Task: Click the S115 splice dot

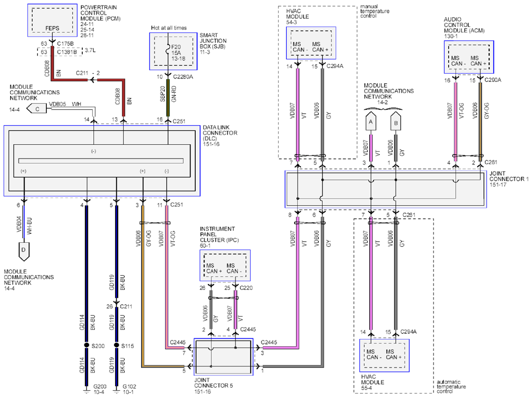Action: [116, 345]
